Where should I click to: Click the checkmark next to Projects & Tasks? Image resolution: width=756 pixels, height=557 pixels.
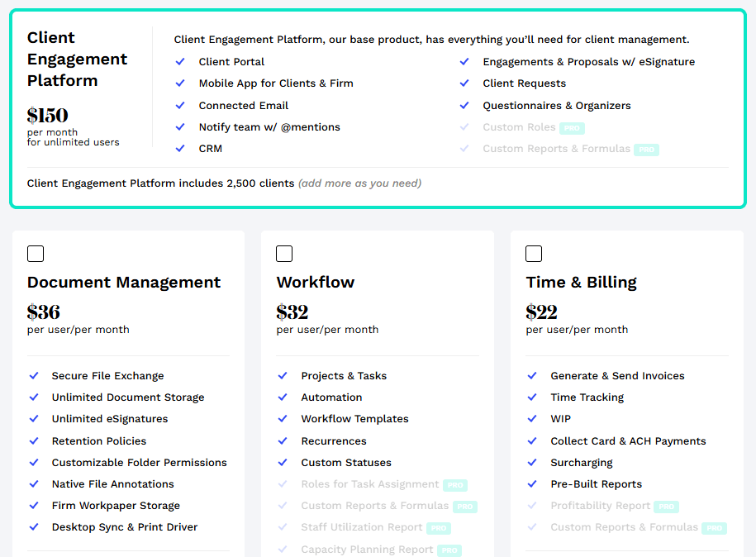click(283, 376)
